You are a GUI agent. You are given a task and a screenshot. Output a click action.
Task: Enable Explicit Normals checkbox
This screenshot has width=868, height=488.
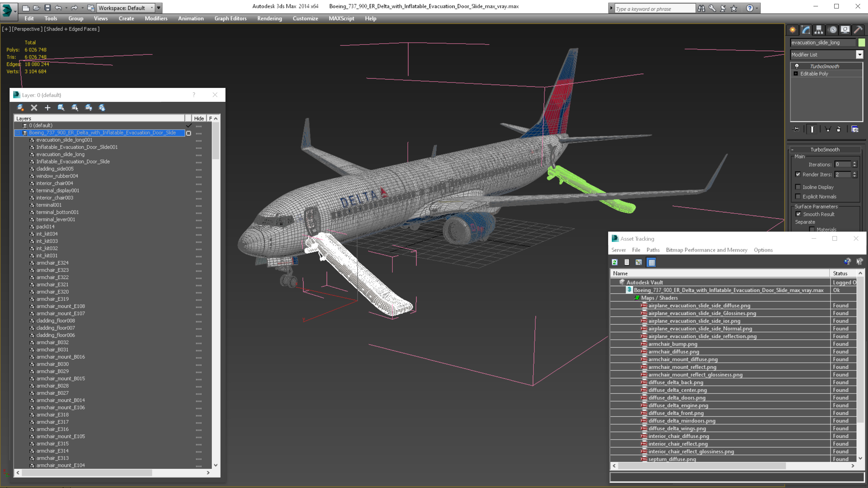[x=798, y=196]
